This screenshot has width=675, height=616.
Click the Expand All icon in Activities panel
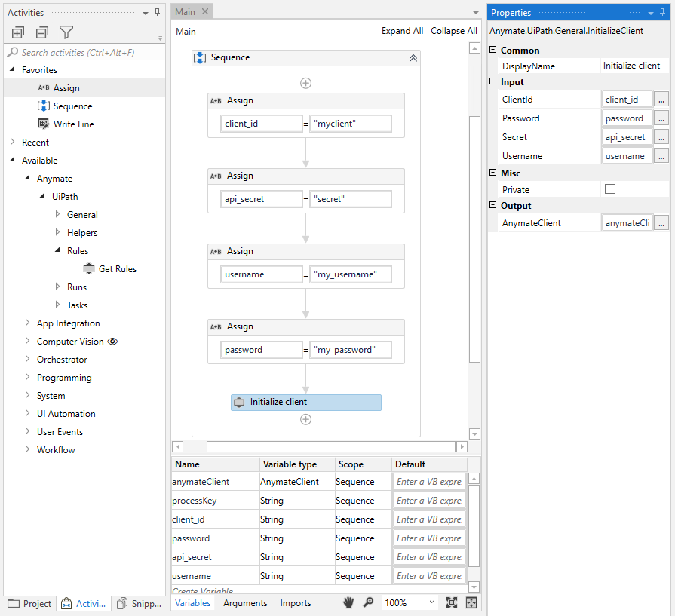click(18, 32)
